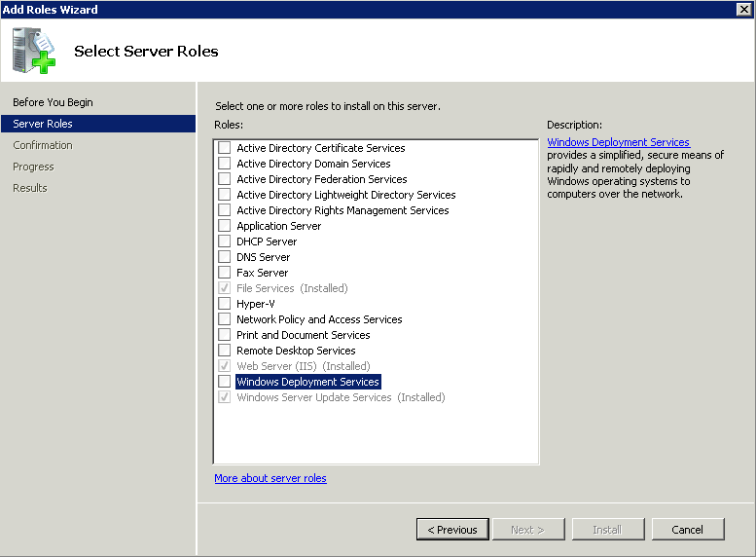Close the Add Roles Wizard window

pos(744,9)
